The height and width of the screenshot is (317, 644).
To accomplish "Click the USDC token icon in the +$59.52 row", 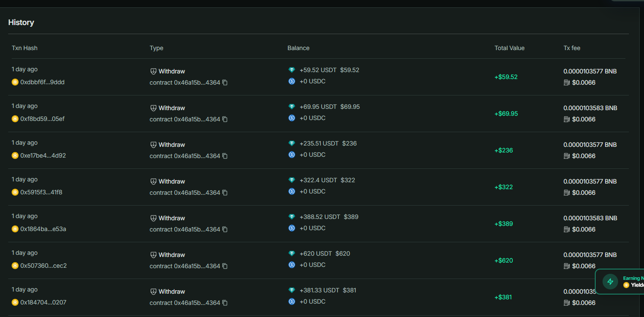I will (292, 81).
